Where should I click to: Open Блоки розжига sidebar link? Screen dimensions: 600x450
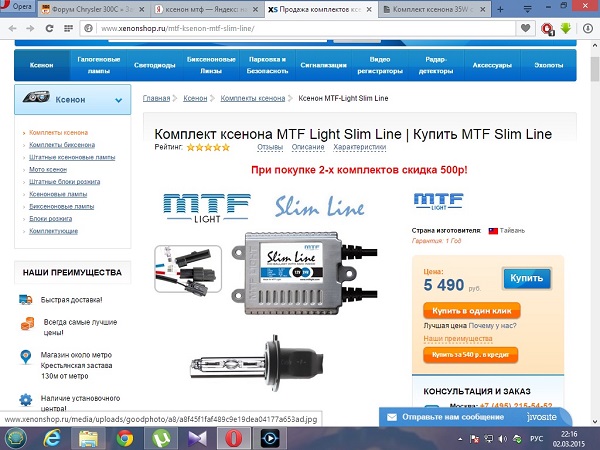point(51,218)
